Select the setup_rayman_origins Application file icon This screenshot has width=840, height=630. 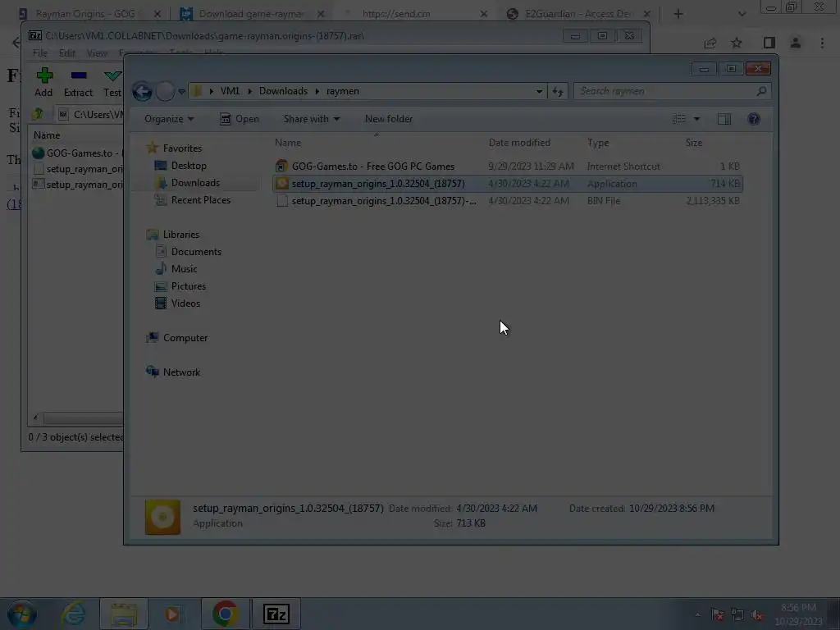tap(282, 183)
